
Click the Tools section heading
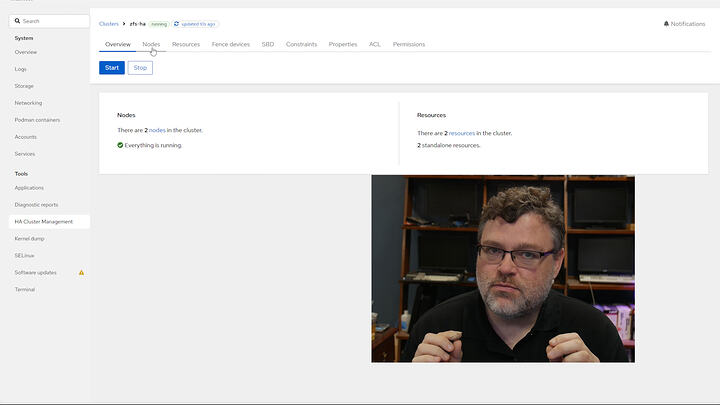tap(21, 174)
